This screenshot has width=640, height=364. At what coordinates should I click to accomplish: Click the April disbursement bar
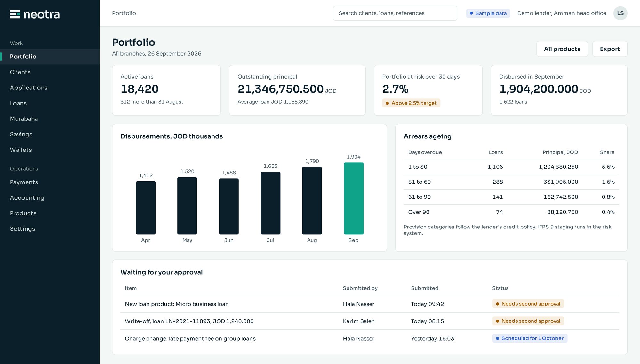pyautogui.click(x=146, y=208)
